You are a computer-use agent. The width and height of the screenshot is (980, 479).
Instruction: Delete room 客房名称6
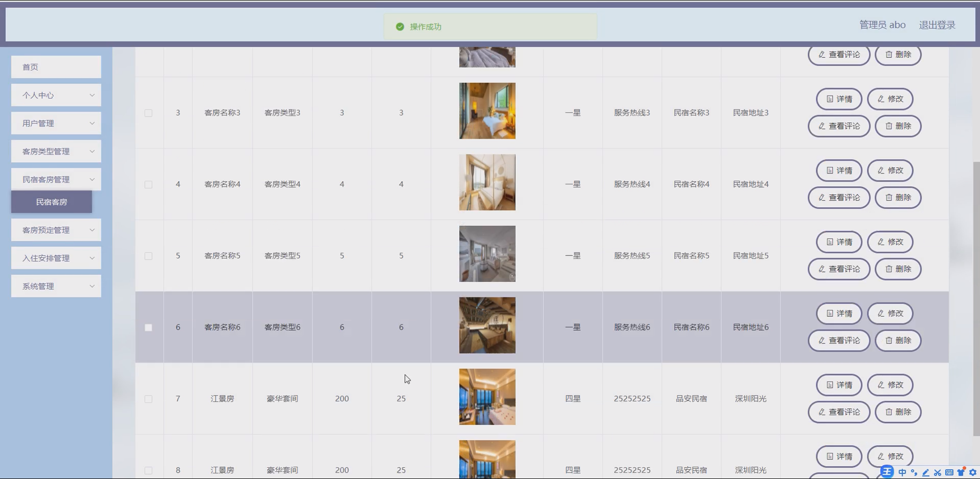[898, 340]
